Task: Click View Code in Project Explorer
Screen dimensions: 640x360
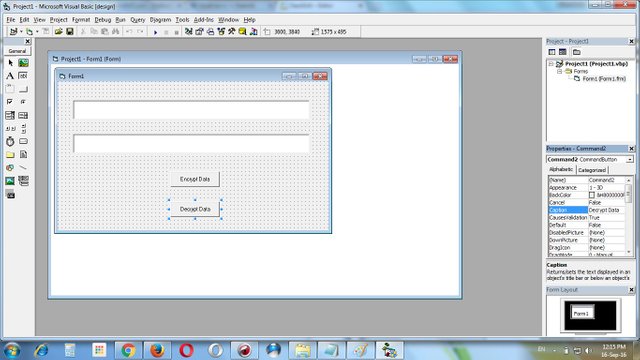Action: pos(552,52)
